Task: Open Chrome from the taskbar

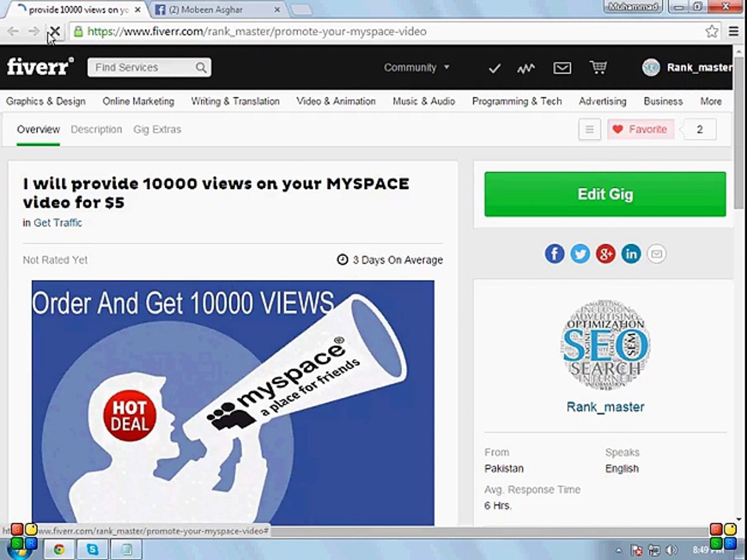Action: pos(59,549)
